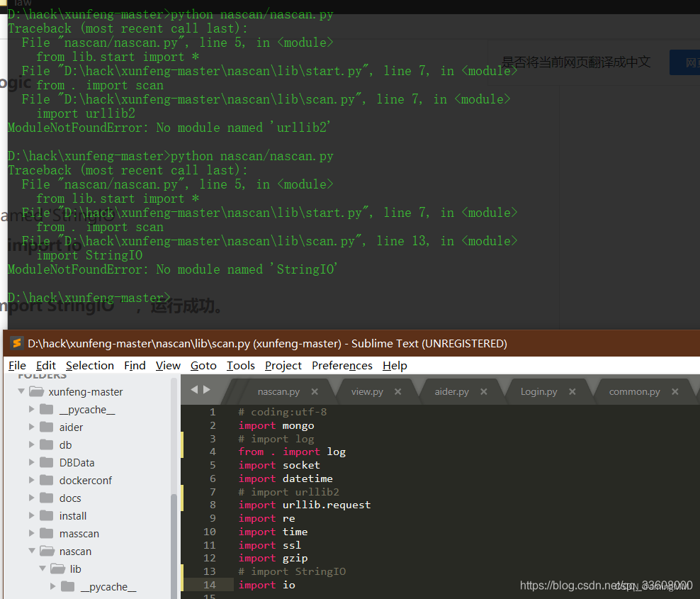700x599 pixels.
Task: Select the nascan open folder icon
Action: tap(47, 551)
